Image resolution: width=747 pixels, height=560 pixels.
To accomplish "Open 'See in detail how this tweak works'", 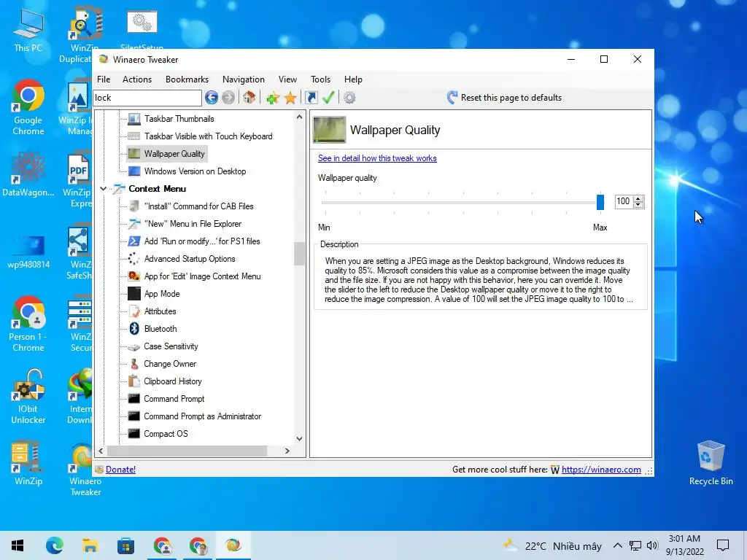I will coord(377,158).
